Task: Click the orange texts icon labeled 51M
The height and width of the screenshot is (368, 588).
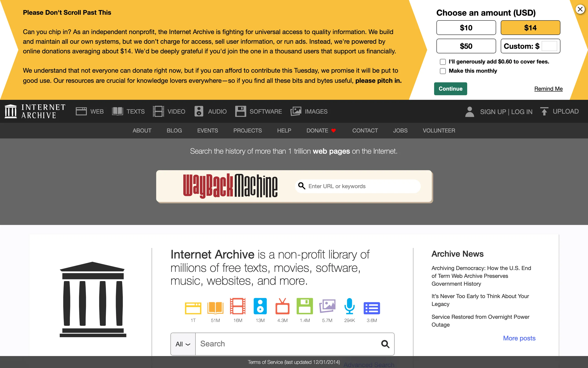Action: coord(215,308)
